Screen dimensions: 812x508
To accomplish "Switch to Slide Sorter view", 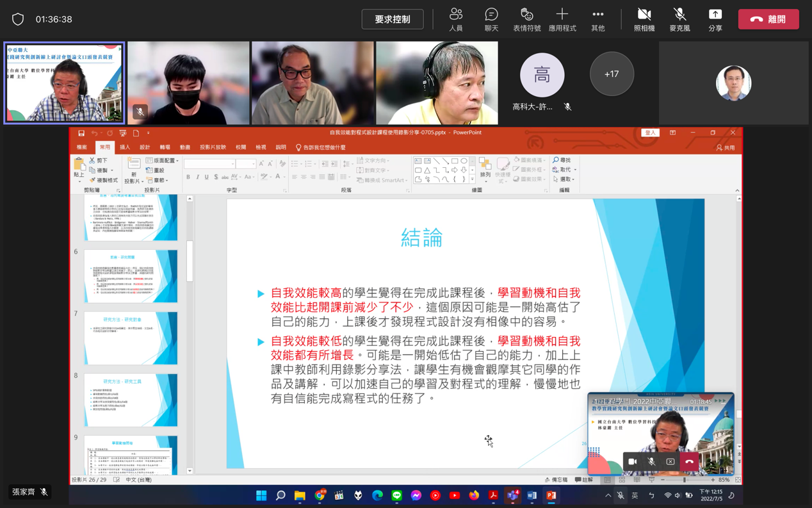I will [x=622, y=480].
